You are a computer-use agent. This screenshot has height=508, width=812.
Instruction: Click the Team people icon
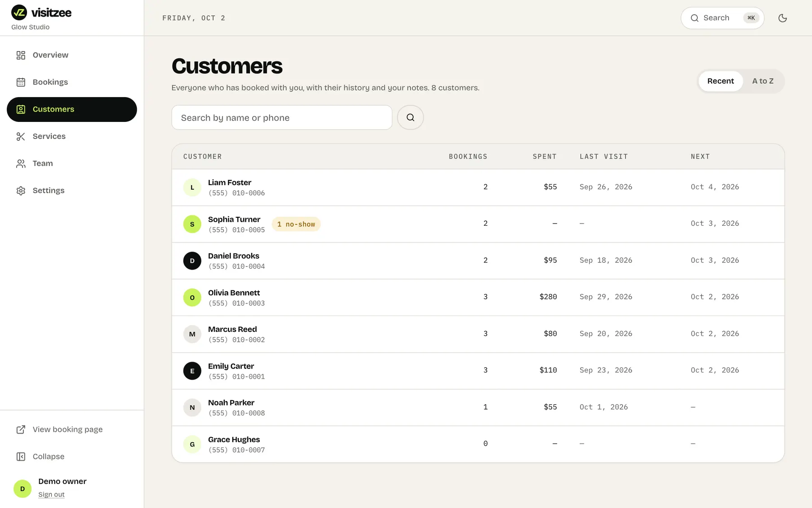tap(21, 163)
